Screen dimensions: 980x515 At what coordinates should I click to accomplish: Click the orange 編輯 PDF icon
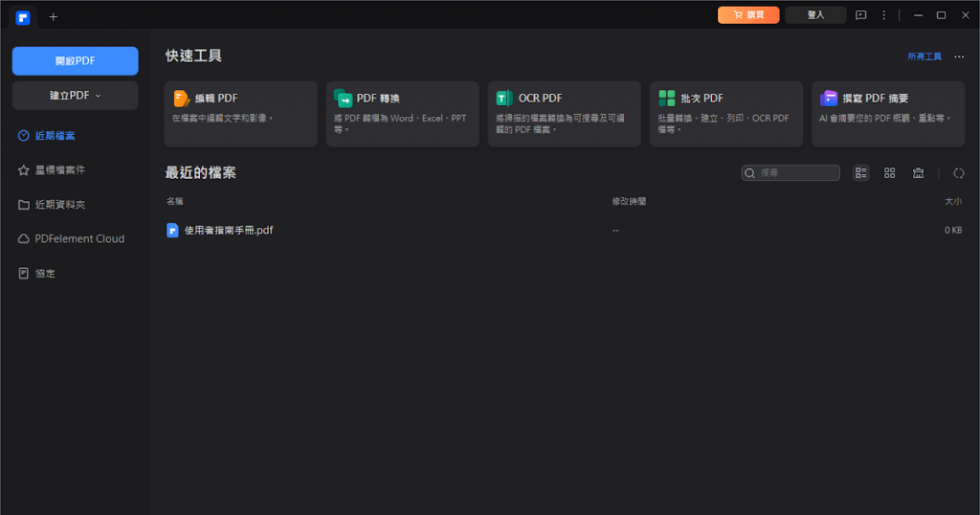click(181, 99)
